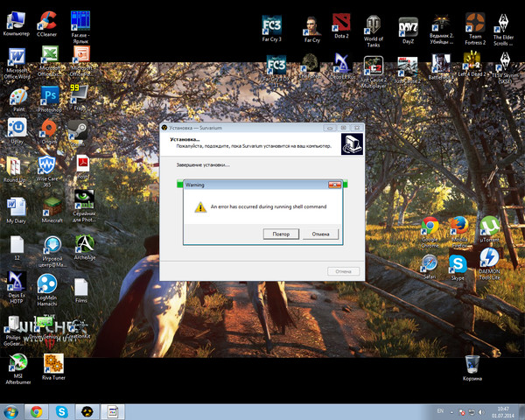525x420 pixels.
Task: Select the Safari desktop icon
Action: coord(430,267)
